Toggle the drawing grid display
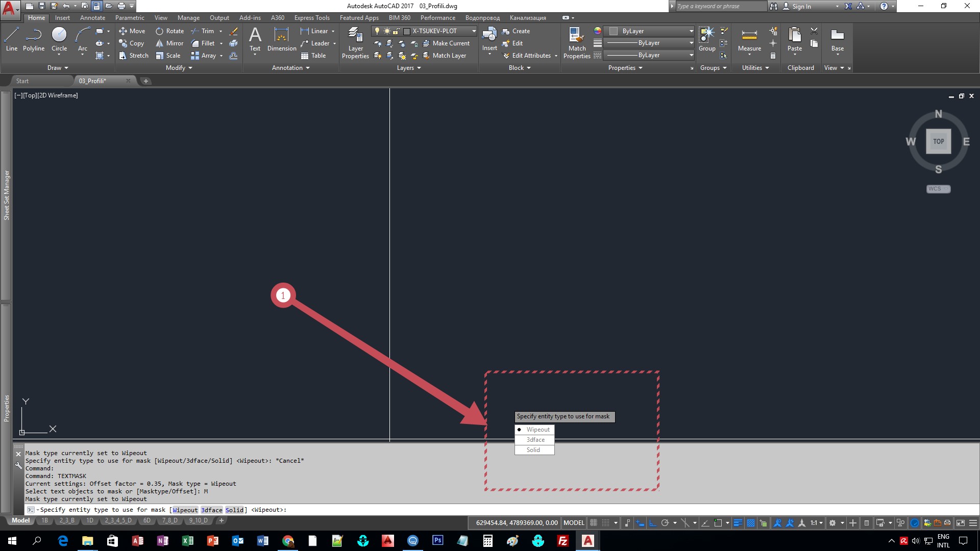Image resolution: width=980 pixels, height=551 pixels. (594, 523)
